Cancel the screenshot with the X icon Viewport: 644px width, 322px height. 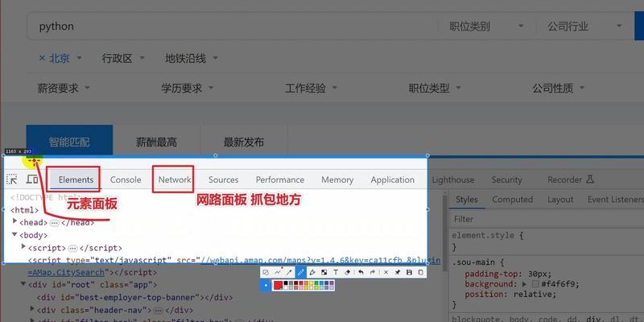coord(386,272)
